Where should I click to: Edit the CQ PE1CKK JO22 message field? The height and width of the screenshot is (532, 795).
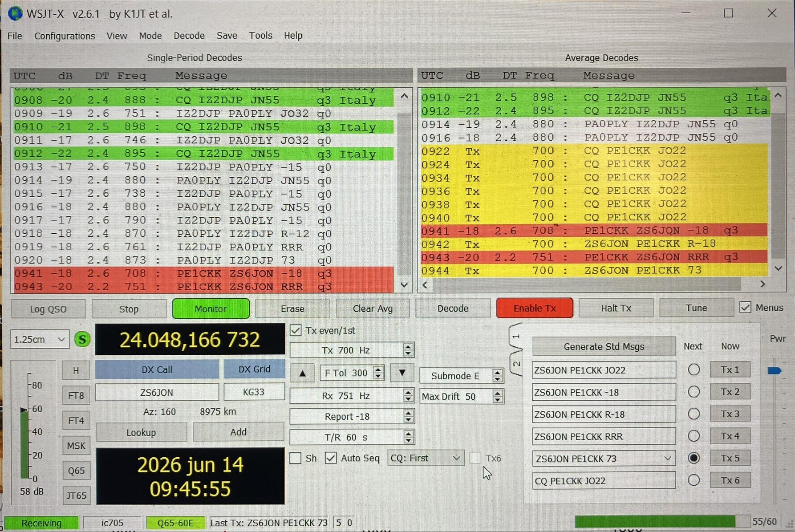[604, 481]
